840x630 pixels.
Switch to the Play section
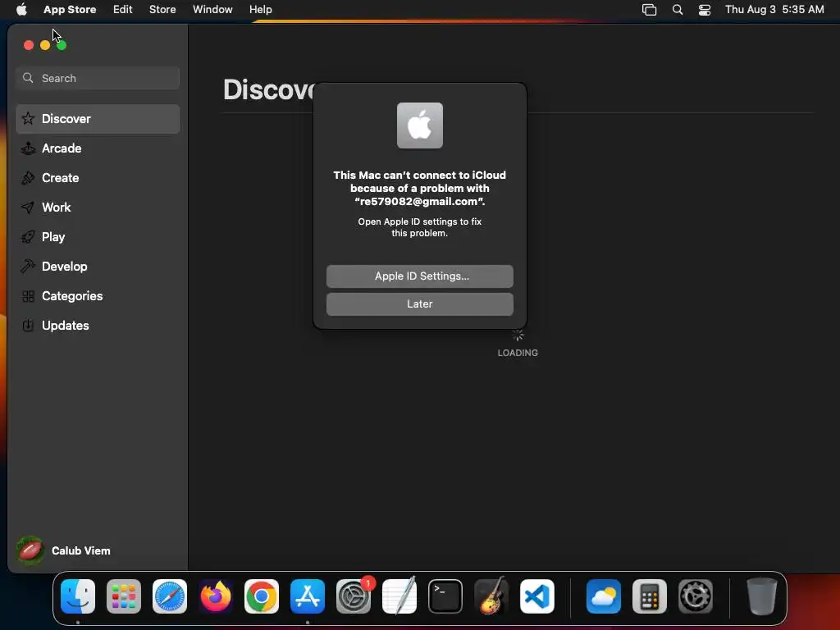(x=98, y=237)
